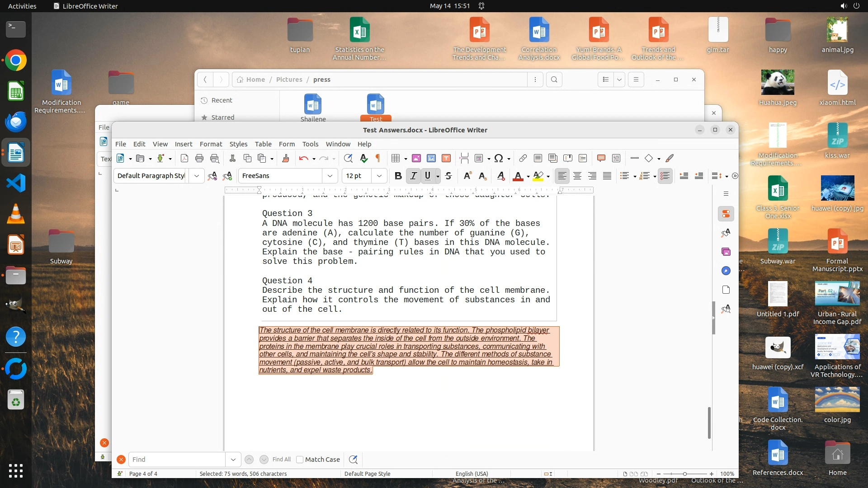
Task: Click the zoom slider in status bar
Action: 684,474
